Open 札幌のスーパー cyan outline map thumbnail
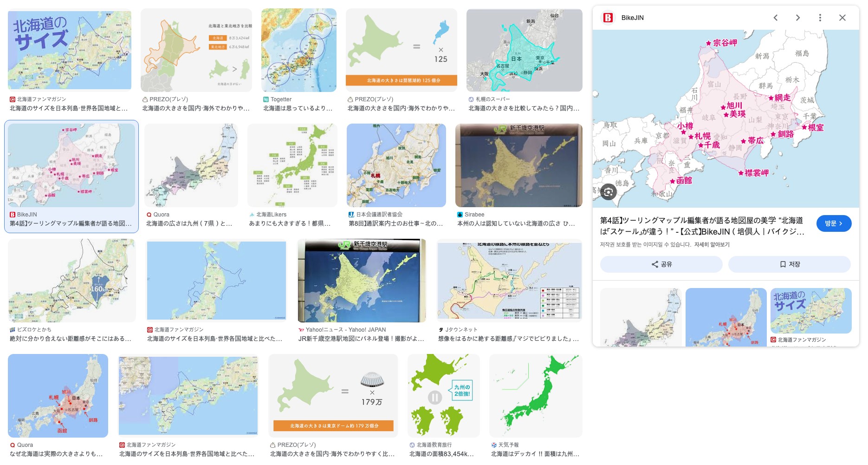Viewport: 868px width, 465px height. coord(525,50)
